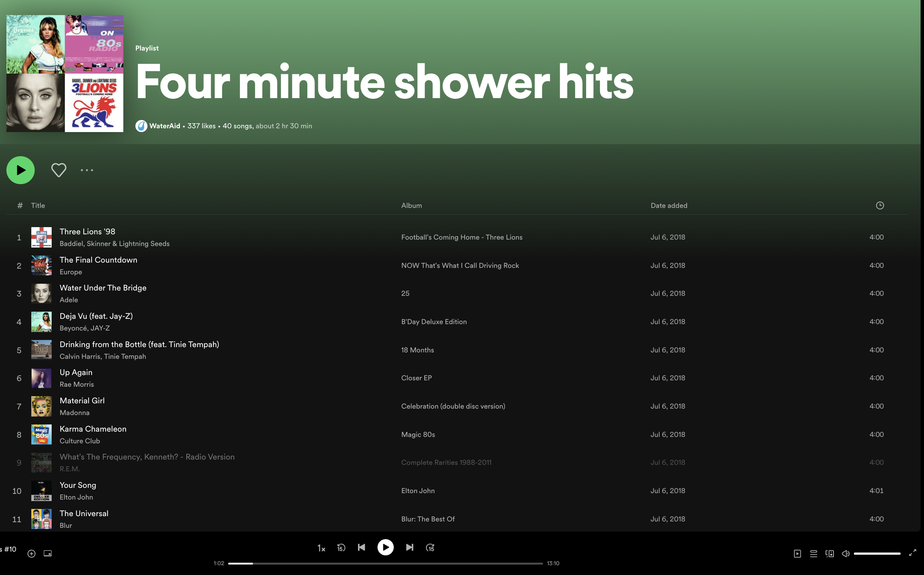Skip back 15 seconds
The image size is (924, 575).
pyautogui.click(x=341, y=547)
